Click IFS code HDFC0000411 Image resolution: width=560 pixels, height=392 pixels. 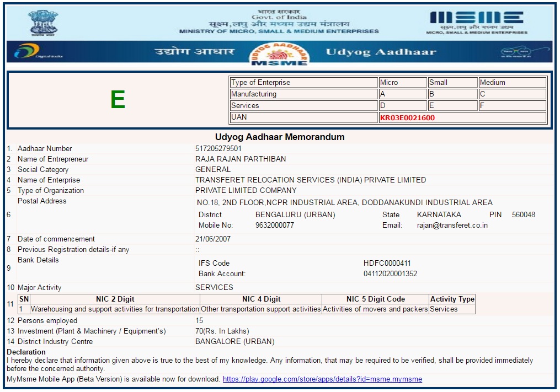pos(387,263)
